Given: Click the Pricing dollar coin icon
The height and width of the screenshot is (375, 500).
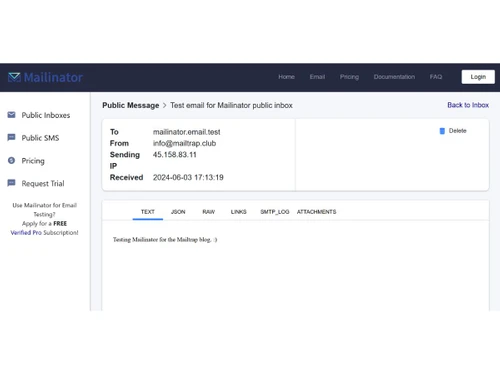Looking at the screenshot, I should (11, 160).
